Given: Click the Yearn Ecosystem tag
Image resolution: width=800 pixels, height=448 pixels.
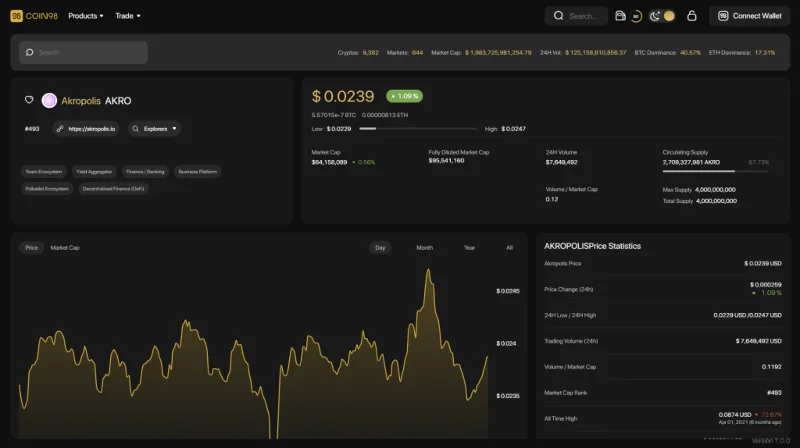Looking at the screenshot, I should [x=44, y=171].
